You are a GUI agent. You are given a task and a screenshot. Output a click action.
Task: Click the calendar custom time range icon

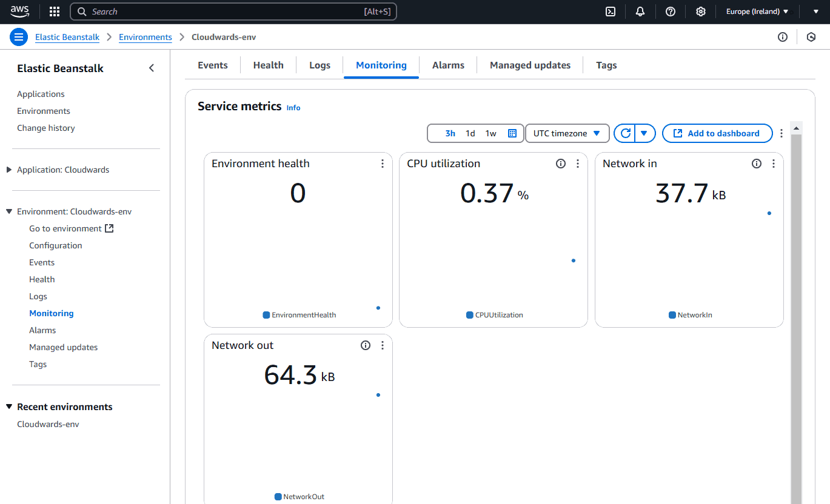512,133
